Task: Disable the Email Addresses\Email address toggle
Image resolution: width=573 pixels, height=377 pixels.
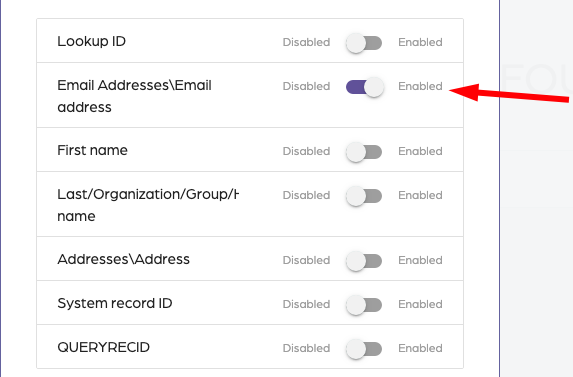Action: (x=364, y=87)
